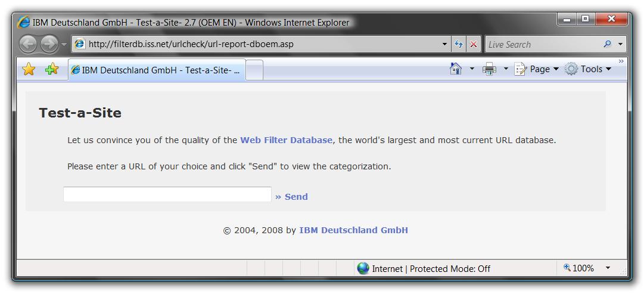Open the Web Filter Database link

point(286,140)
